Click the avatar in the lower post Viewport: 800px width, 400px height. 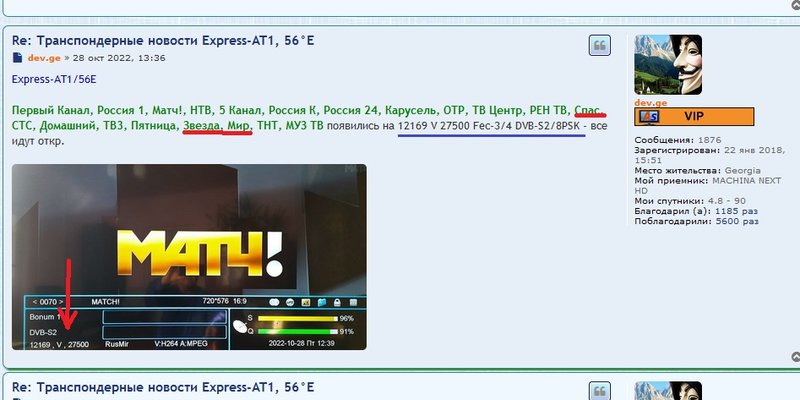tap(668, 390)
